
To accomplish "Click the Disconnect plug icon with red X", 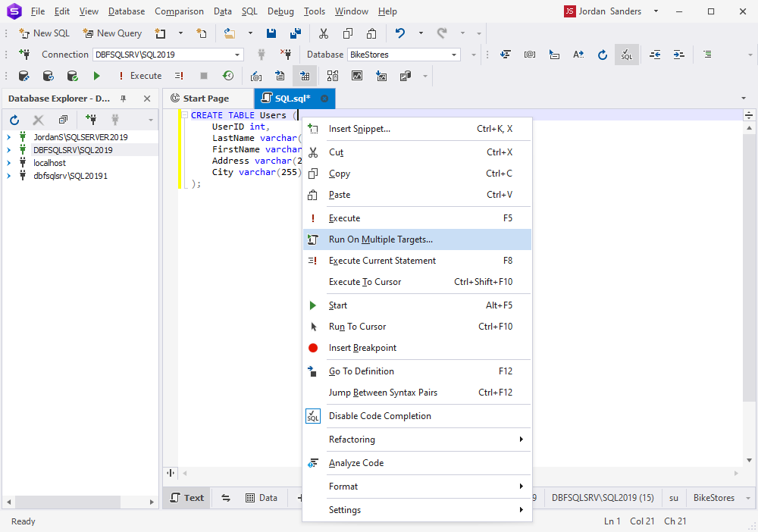I will coord(286,55).
